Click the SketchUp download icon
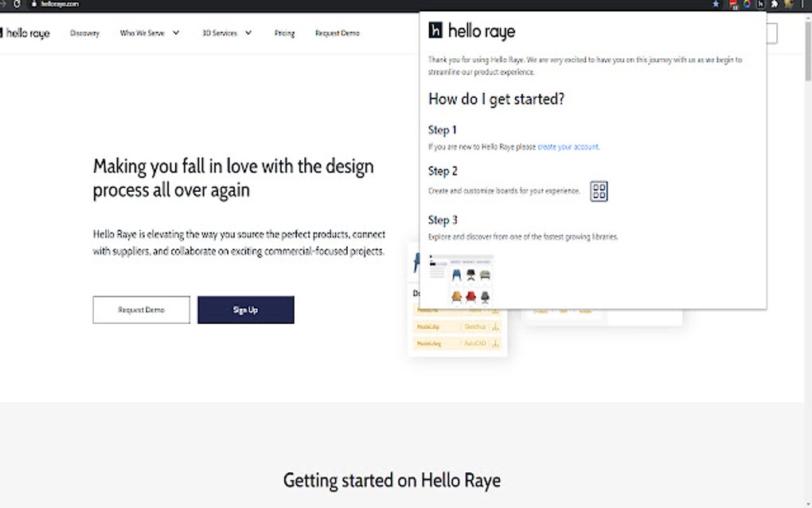This screenshot has height=508, width=812. pos(496,327)
